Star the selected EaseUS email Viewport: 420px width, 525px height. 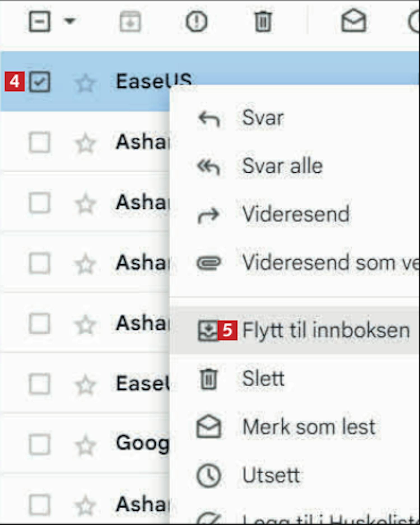point(85,83)
